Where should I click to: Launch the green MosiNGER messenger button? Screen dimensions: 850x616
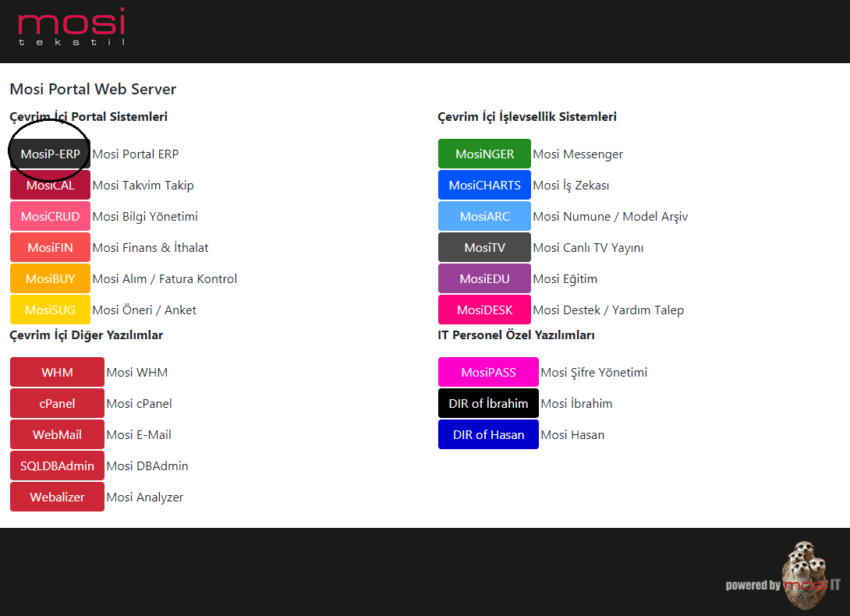[x=484, y=154]
